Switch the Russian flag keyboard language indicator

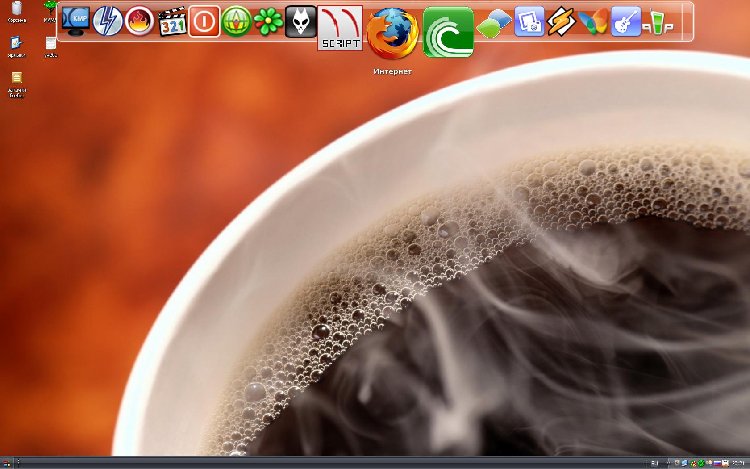point(717,463)
